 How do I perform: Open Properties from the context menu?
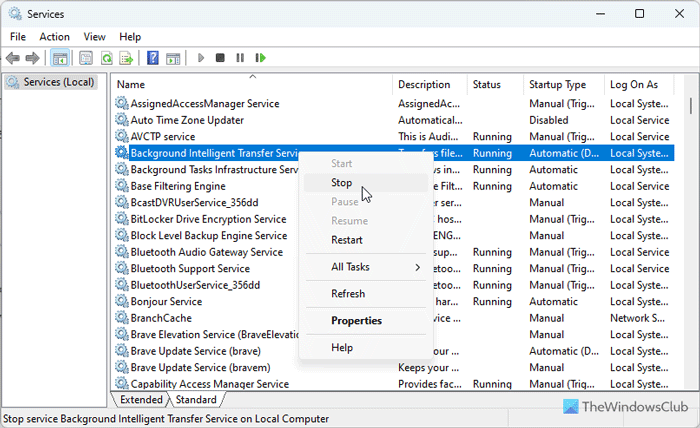coord(357,321)
